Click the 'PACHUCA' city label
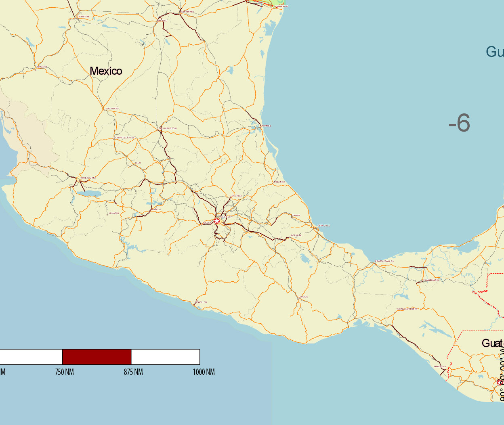The height and width of the screenshot is (425, 504). (237, 196)
